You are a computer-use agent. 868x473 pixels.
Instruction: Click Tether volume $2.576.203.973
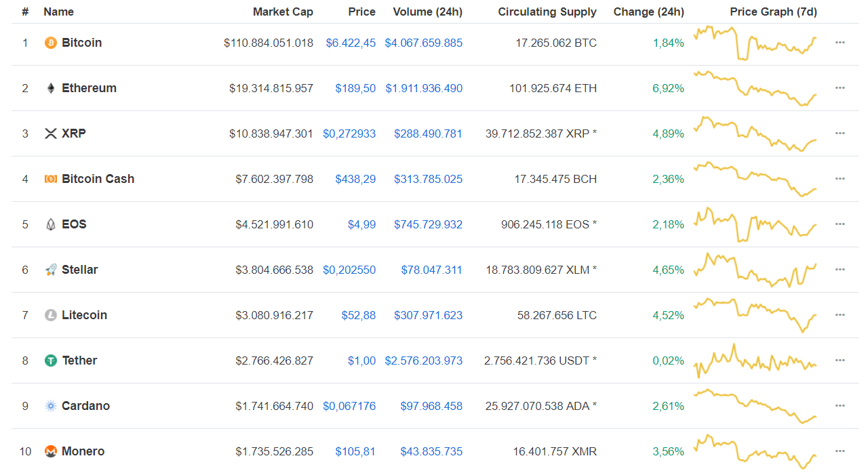pyautogui.click(x=424, y=361)
